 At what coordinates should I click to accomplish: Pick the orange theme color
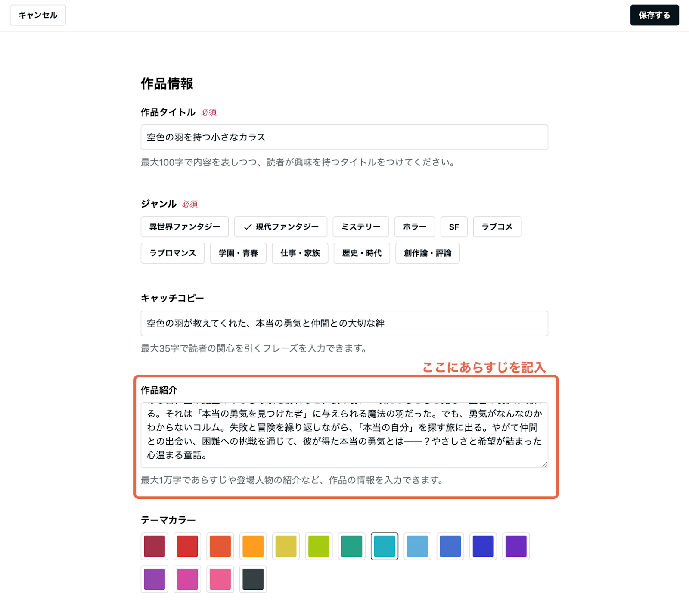(x=253, y=546)
